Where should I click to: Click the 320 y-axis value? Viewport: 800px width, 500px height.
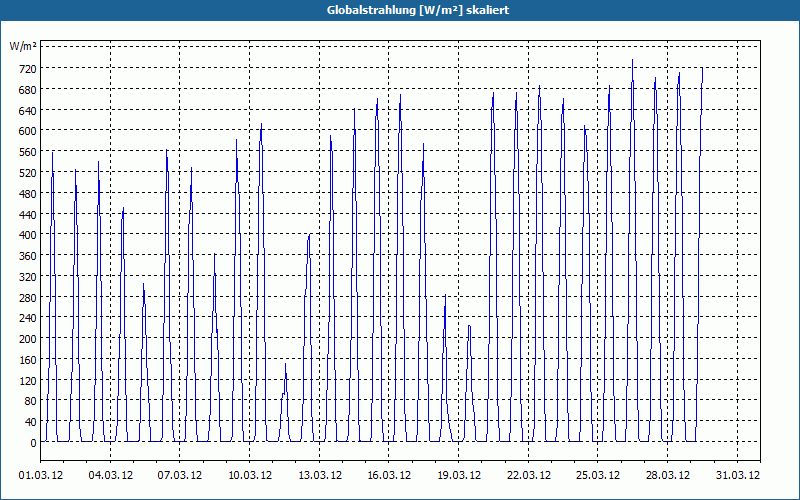[27, 277]
